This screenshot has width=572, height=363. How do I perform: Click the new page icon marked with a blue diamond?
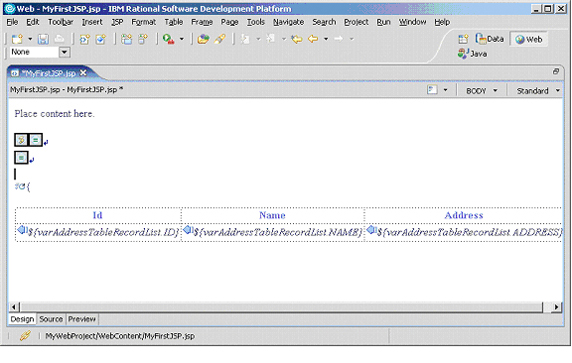click(101, 39)
